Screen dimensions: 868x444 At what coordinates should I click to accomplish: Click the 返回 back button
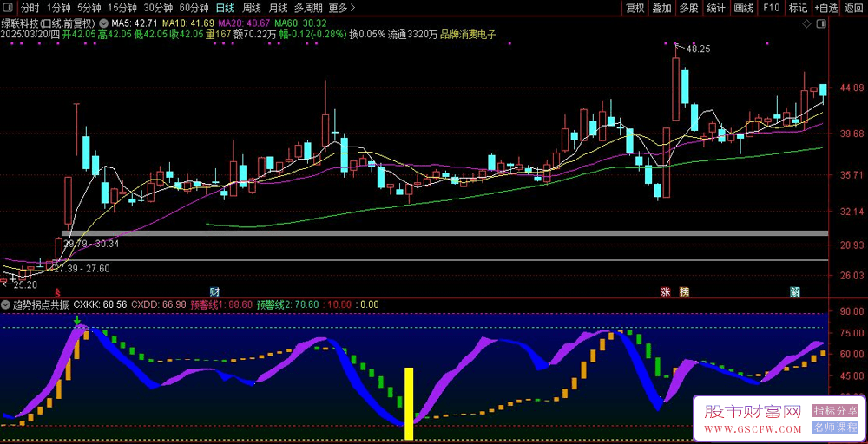[854, 8]
